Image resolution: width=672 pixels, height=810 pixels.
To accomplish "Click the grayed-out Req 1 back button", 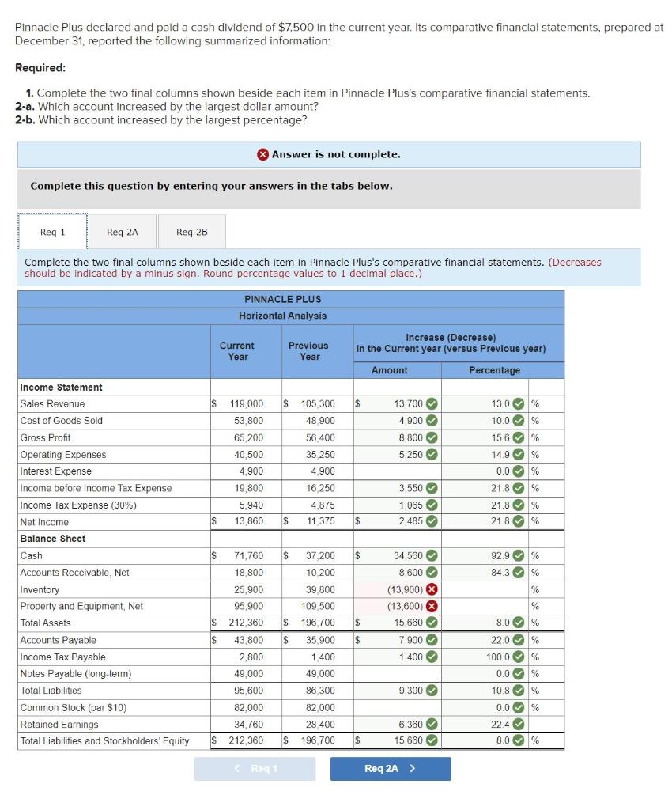I will pyautogui.click(x=255, y=767).
